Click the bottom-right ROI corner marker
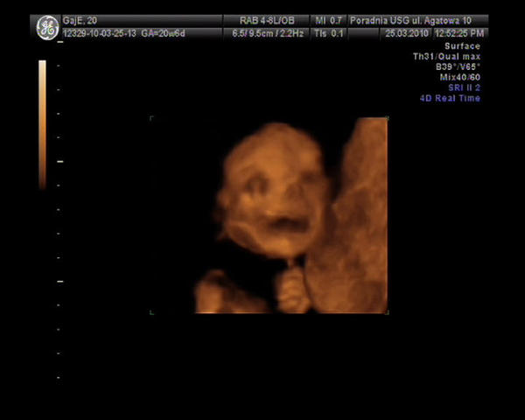 (x=386, y=311)
